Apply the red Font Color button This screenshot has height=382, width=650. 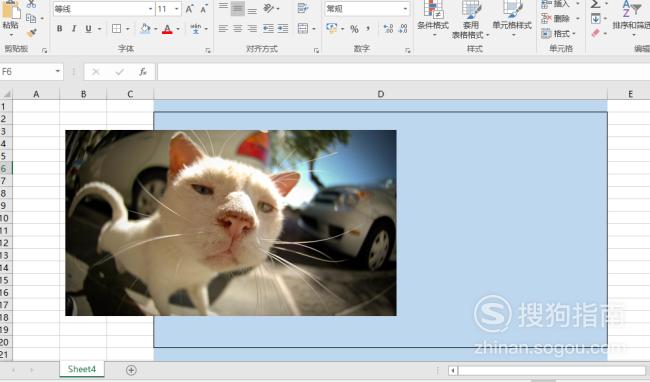coord(167,29)
